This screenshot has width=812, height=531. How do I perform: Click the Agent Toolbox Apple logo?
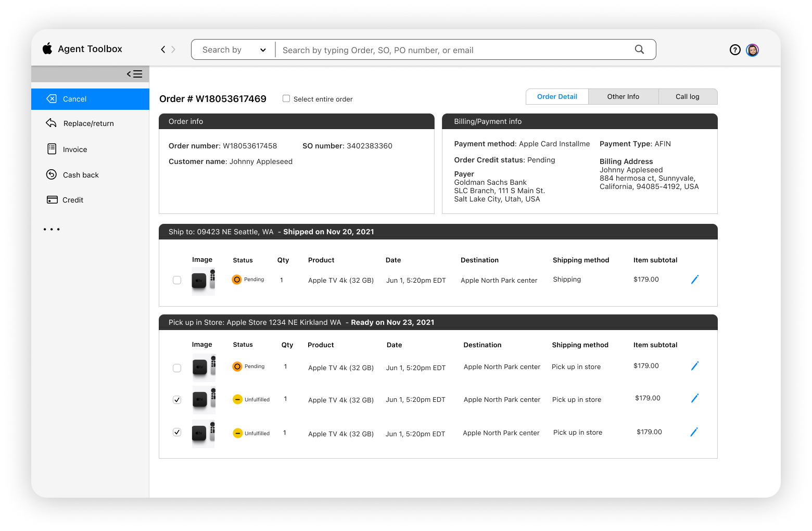point(47,48)
